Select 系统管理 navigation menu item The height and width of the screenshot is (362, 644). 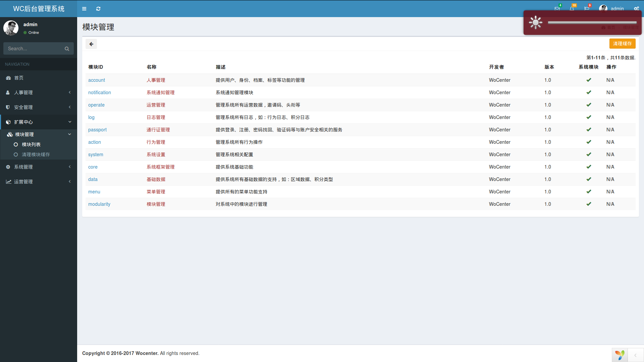tap(39, 167)
